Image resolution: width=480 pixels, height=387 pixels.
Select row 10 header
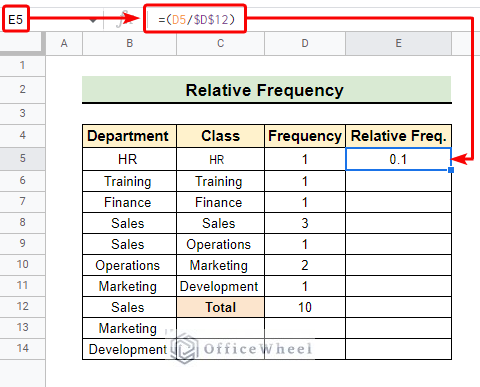click(x=22, y=265)
